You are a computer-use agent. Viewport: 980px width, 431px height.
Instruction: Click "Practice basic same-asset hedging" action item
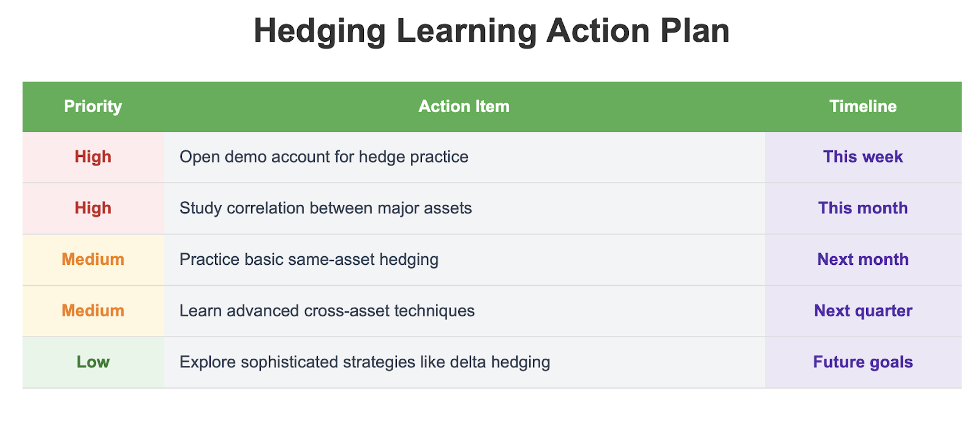(x=309, y=260)
